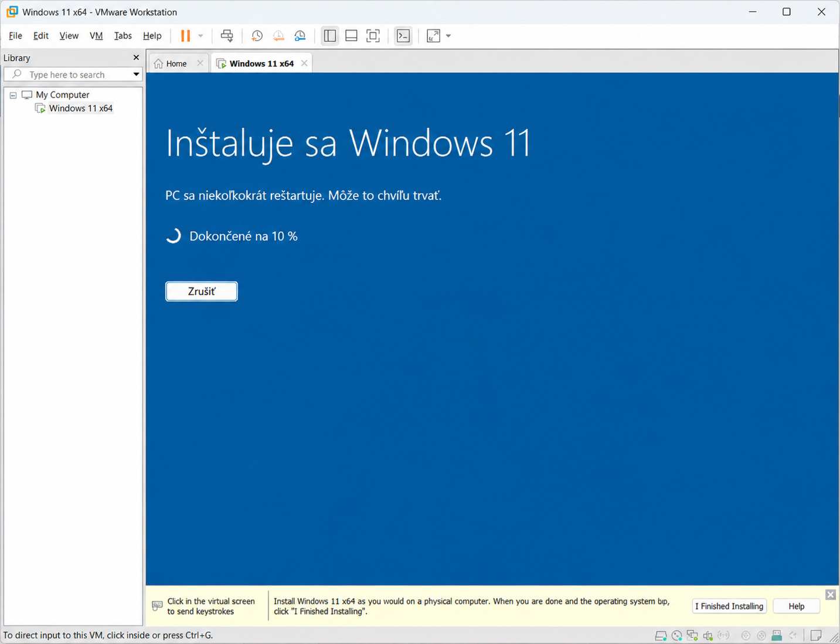Select My Computer in the library
This screenshot has width=840, height=644.
pos(62,94)
